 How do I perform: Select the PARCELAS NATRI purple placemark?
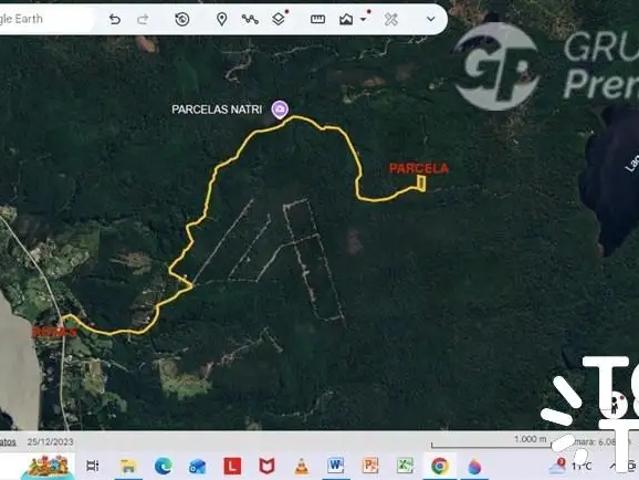tap(280, 110)
